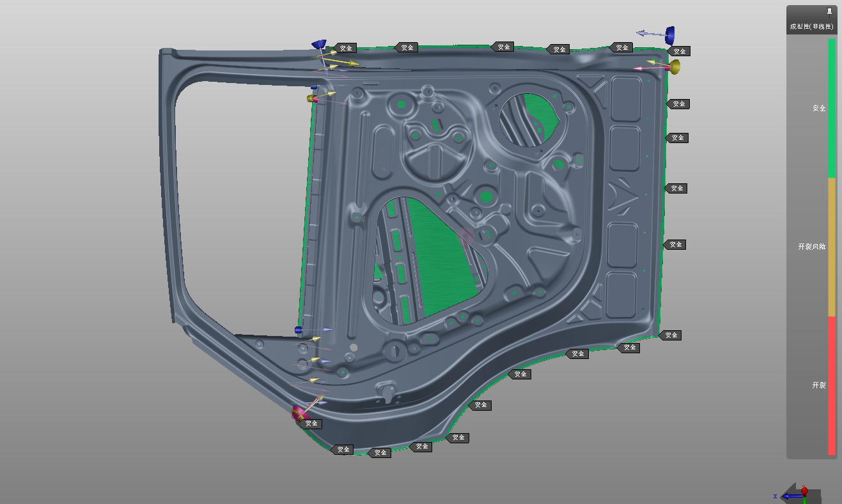
Task: Click the yellow-magenta pin on upper-left door edge
Action: 312,98
